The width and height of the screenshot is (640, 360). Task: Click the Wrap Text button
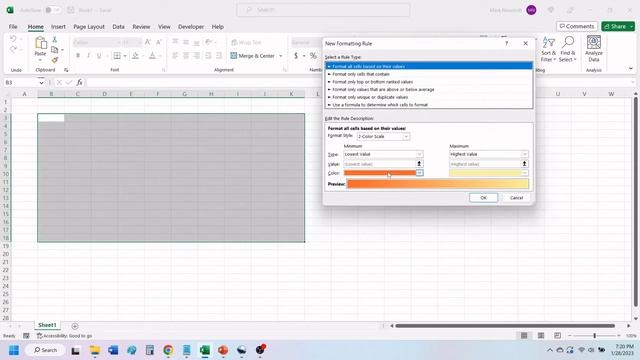click(246, 42)
